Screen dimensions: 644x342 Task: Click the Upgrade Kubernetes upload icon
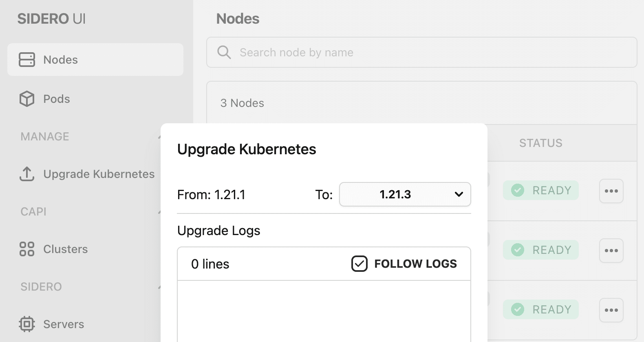click(27, 174)
